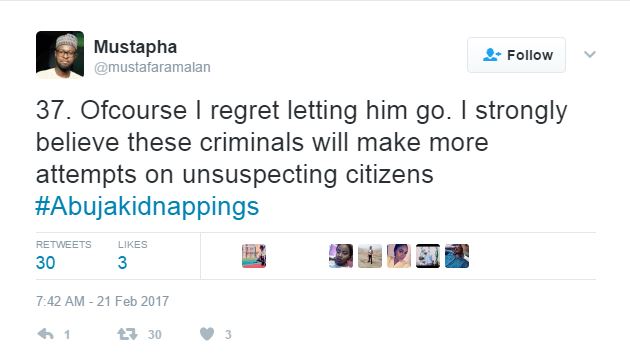Open the avatar with purple-tinted face

coord(341,256)
